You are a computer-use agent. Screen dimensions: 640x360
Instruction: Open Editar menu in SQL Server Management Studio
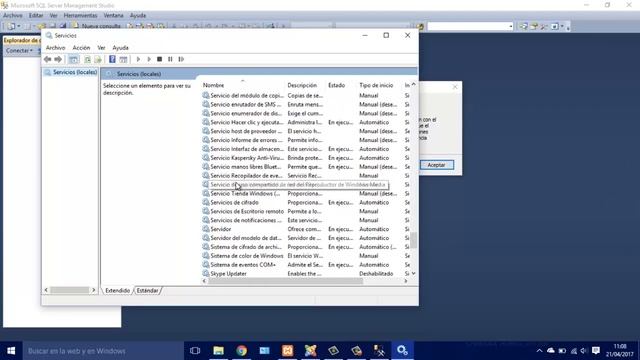[x=36, y=15]
